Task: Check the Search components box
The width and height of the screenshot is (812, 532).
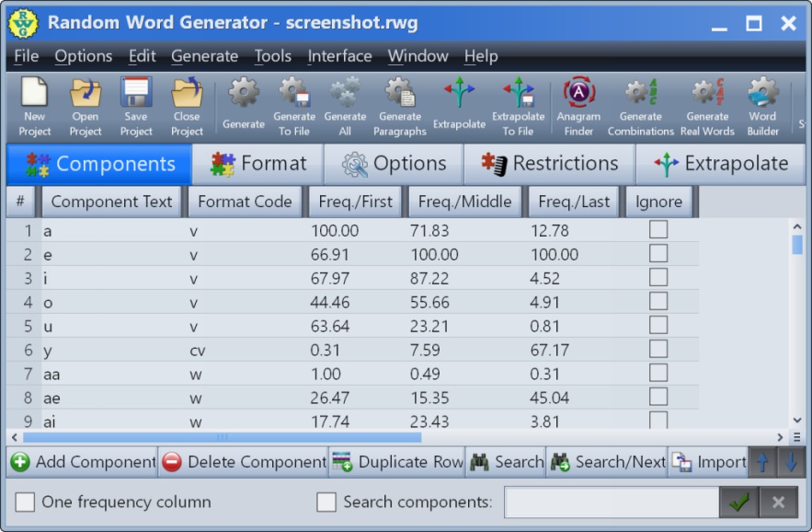Action: click(327, 502)
